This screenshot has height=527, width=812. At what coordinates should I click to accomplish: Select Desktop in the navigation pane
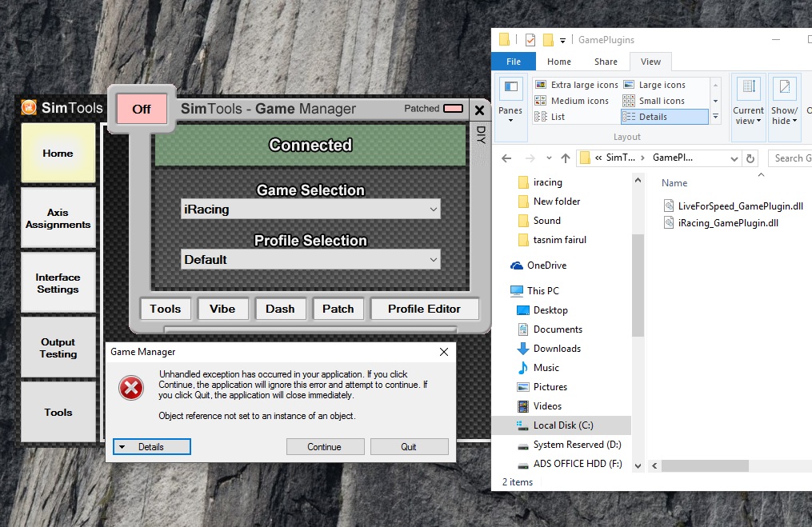point(550,310)
